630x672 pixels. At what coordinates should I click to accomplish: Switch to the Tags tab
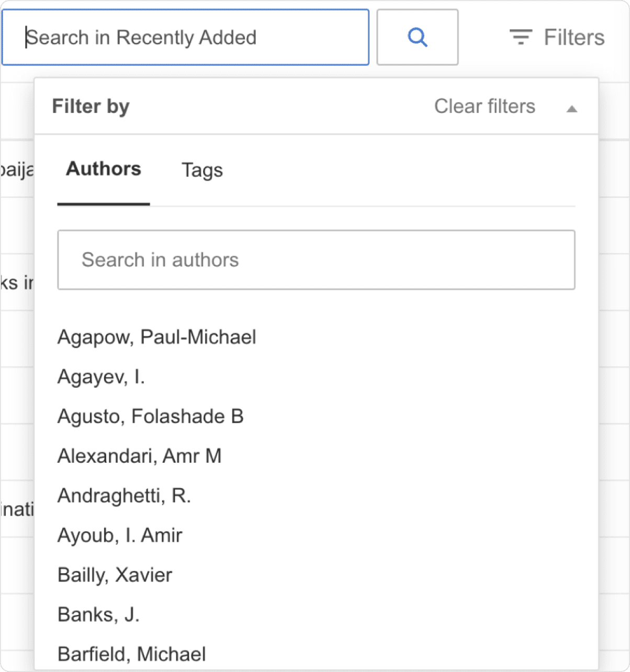coord(202,170)
